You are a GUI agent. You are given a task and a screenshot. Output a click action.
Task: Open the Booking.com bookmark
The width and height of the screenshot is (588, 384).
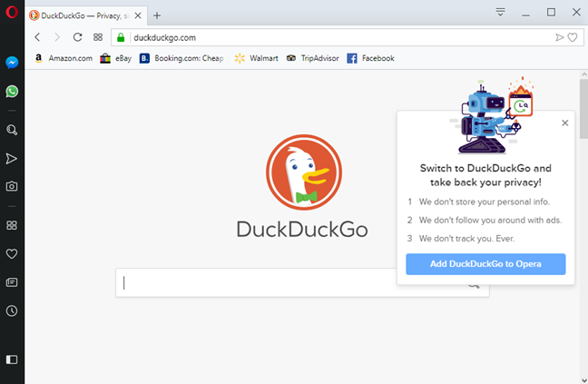pos(181,58)
